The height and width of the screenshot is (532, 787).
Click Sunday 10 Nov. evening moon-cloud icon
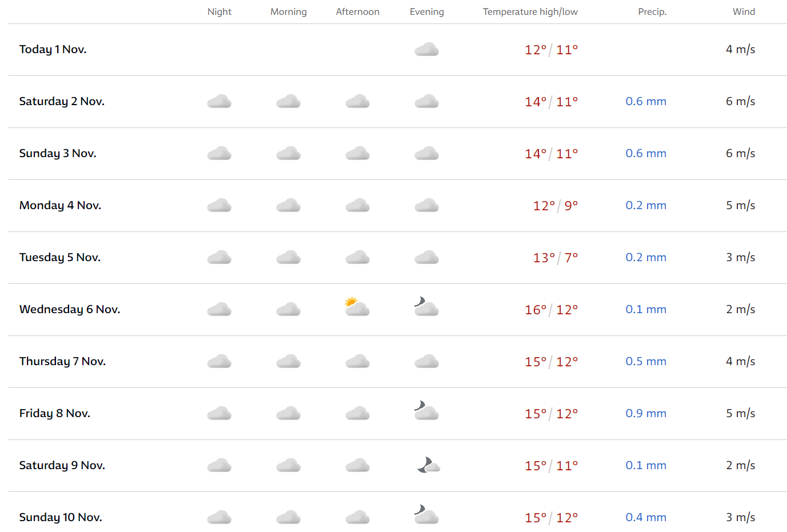click(x=426, y=515)
